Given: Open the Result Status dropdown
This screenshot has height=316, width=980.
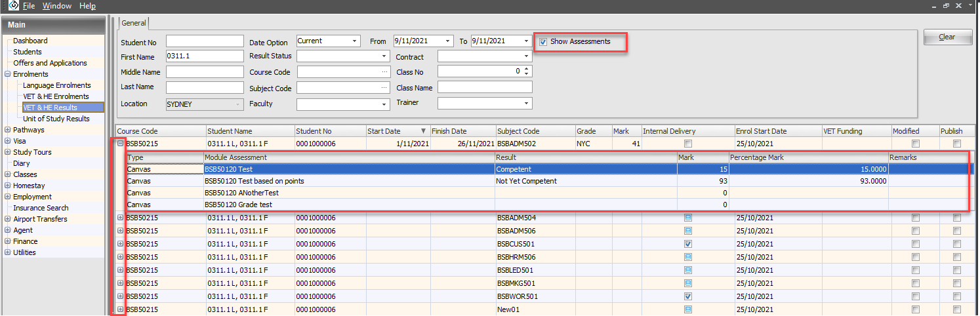Looking at the screenshot, I should (x=384, y=56).
